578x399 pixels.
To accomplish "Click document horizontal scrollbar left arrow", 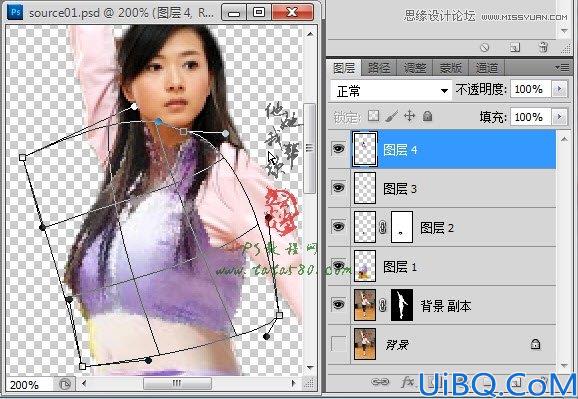I will (x=84, y=383).
